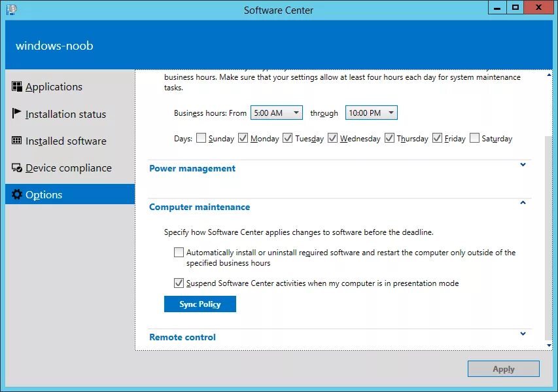
Task: Enable Saturday as a business day
Action: tap(474, 137)
